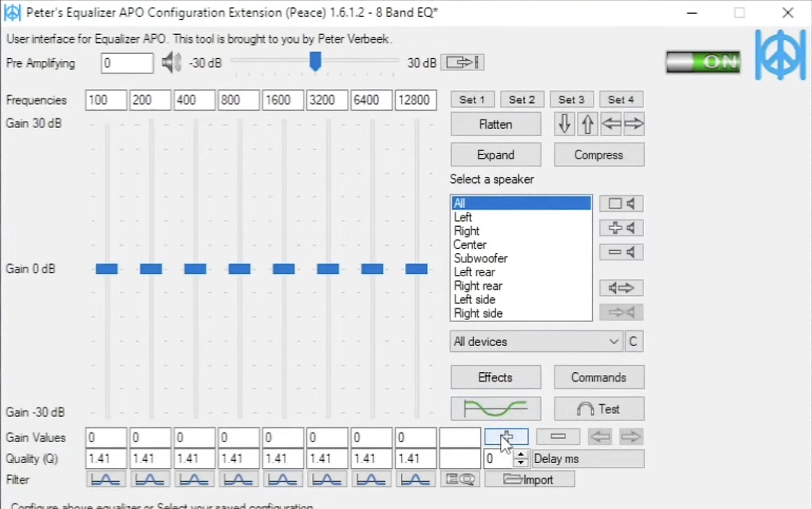Toggle the green ON power switch
Image resolution: width=812 pixels, height=509 pixels.
click(703, 62)
